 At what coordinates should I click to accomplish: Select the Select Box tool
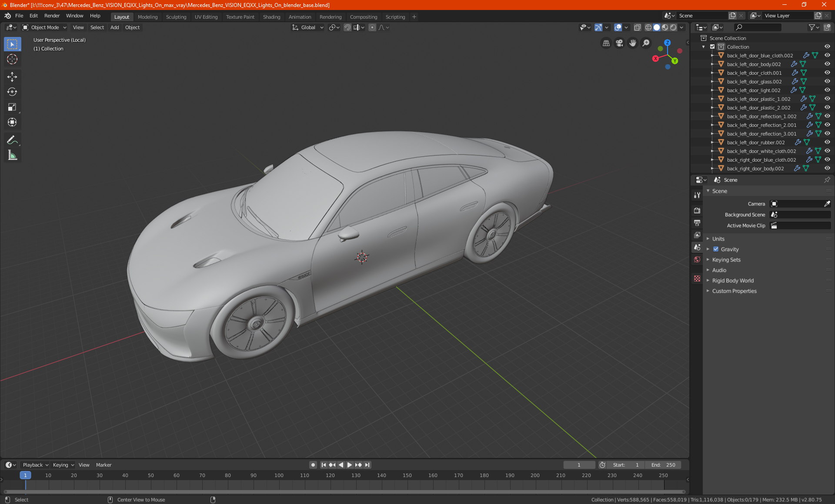[12, 44]
